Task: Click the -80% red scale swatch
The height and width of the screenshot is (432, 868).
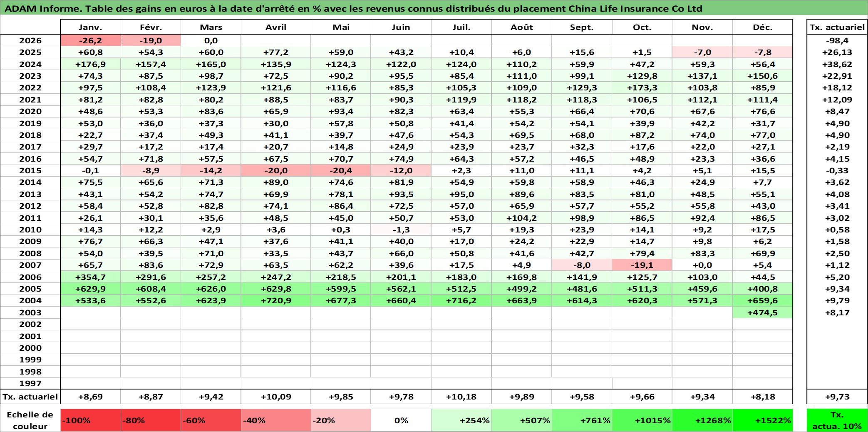Action: point(151,420)
